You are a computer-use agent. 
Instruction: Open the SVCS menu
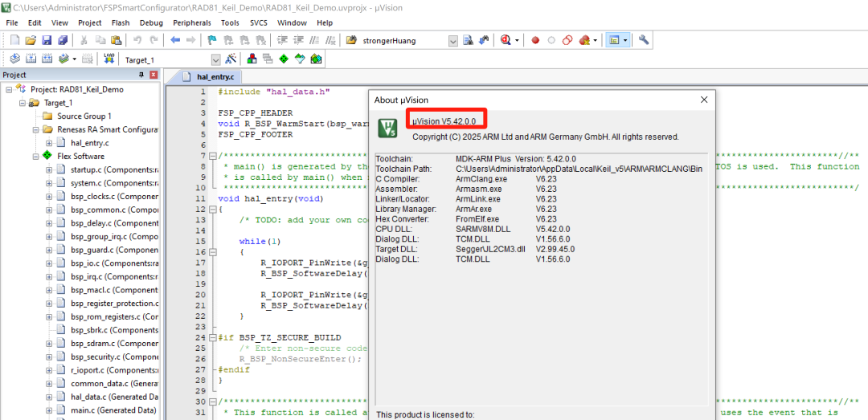[x=259, y=22]
